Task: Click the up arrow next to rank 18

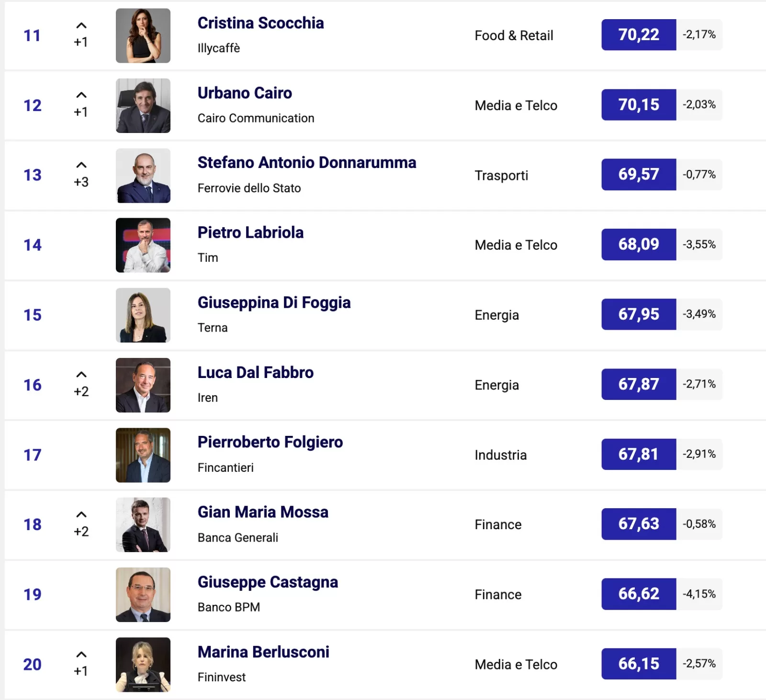Action: (81, 515)
